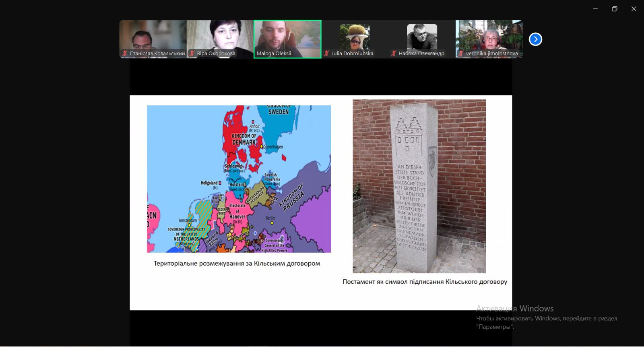Click the veronika jimolostnova name label
644x347 pixels.
click(492, 53)
